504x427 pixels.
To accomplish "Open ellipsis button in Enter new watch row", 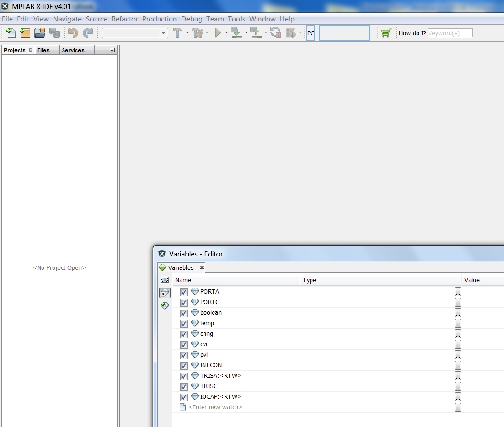I will [x=458, y=407].
